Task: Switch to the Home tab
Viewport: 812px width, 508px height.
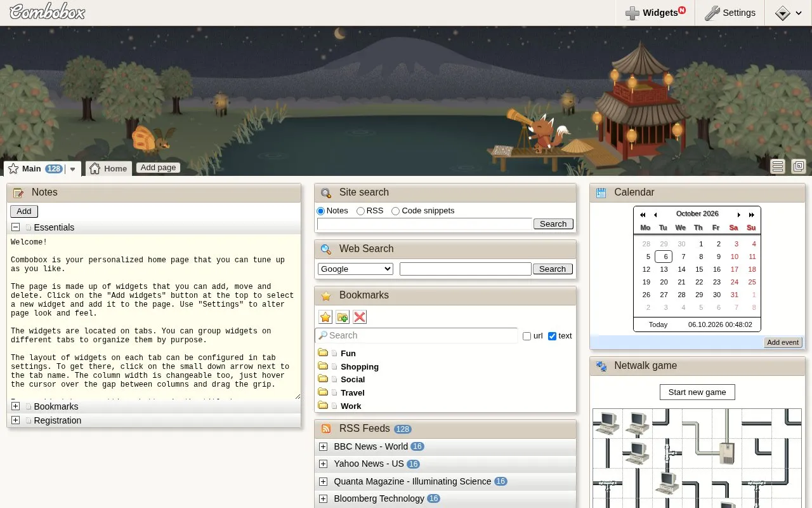Action: pos(108,168)
